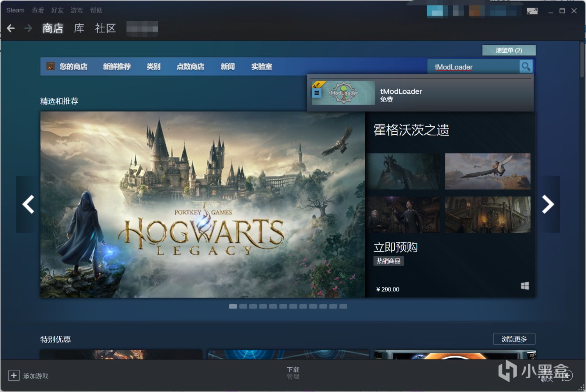Click 立即预购 text

pyautogui.click(x=395, y=247)
